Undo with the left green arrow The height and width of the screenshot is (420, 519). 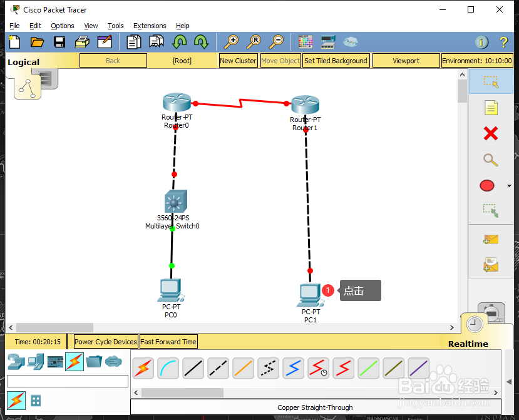click(179, 42)
